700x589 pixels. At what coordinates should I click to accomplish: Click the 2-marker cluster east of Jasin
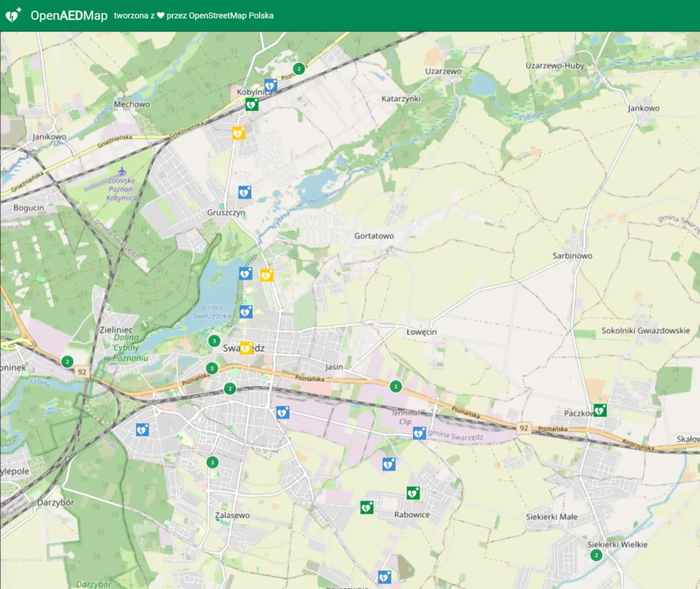[x=395, y=387]
